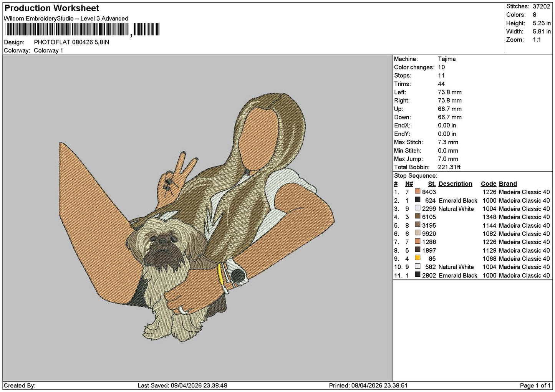Screen dimensions: 555x392
Task: Click the Right value '73.8 mm'
Action: point(450,101)
